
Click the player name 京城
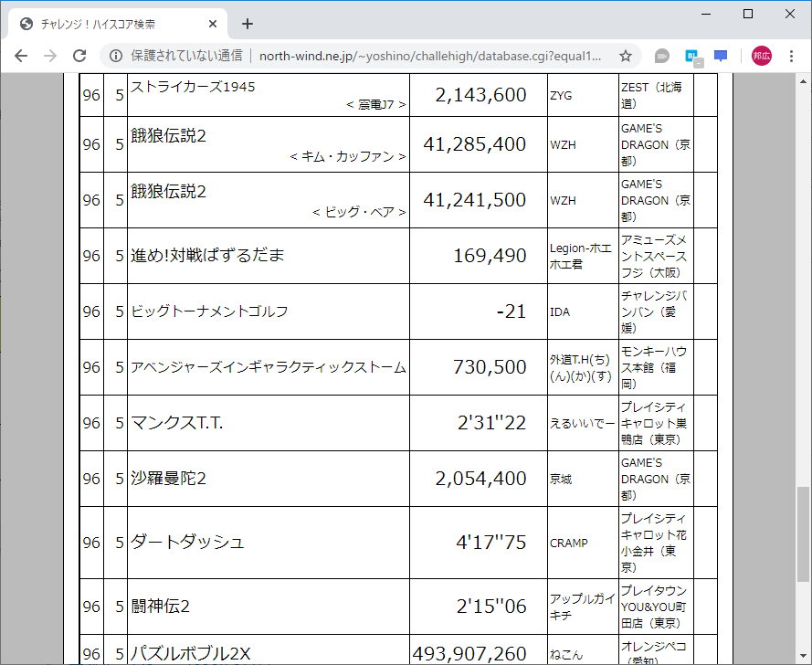tap(561, 480)
